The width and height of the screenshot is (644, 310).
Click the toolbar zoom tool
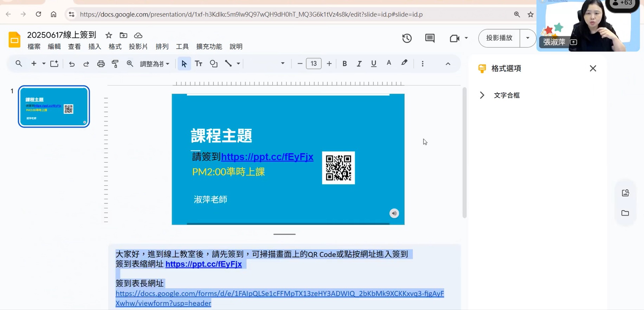pyautogui.click(x=130, y=64)
